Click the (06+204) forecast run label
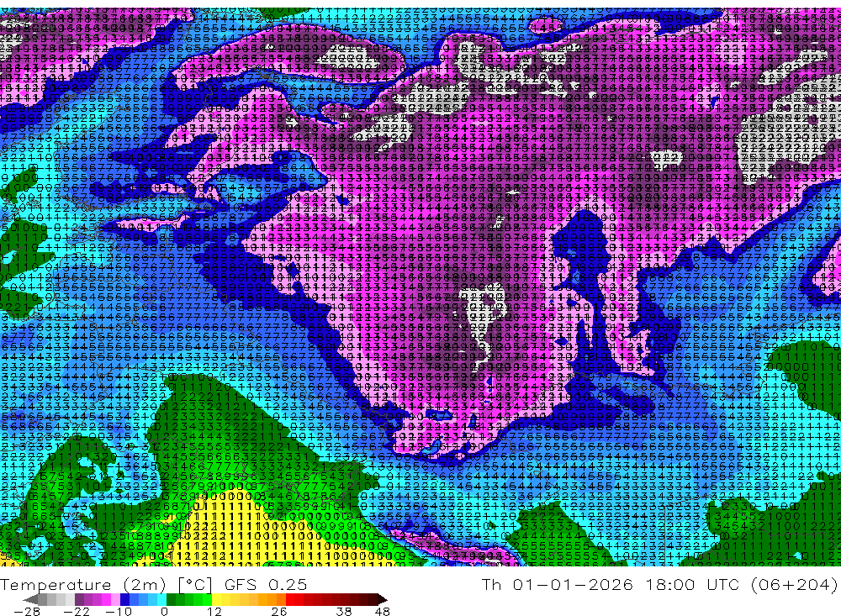The width and height of the screenshot is (841, 616). 794,584
